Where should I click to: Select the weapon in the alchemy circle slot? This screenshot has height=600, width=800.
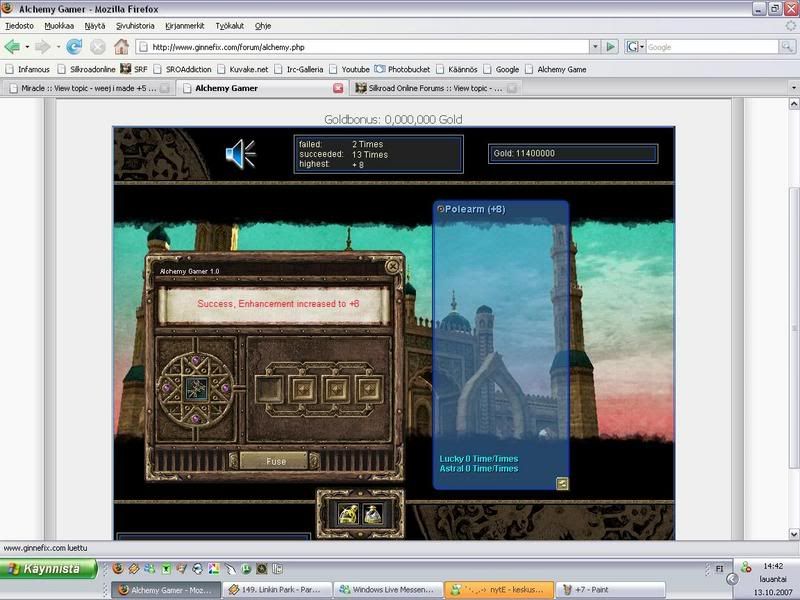(x=197, y=388)
